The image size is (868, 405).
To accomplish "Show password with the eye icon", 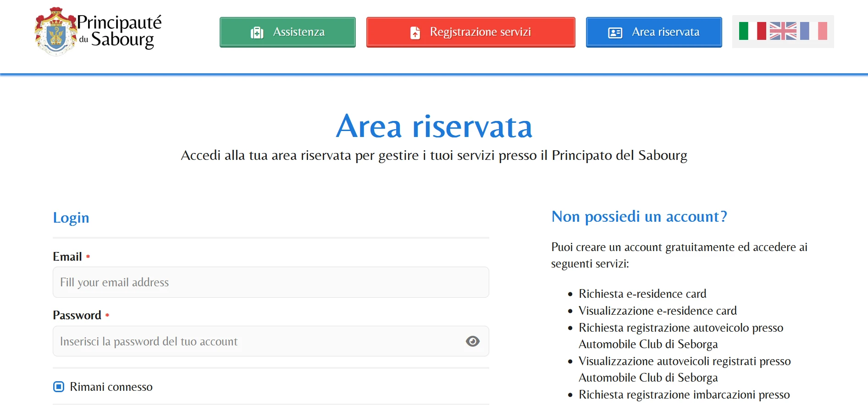I will click(x=472, y=341).
